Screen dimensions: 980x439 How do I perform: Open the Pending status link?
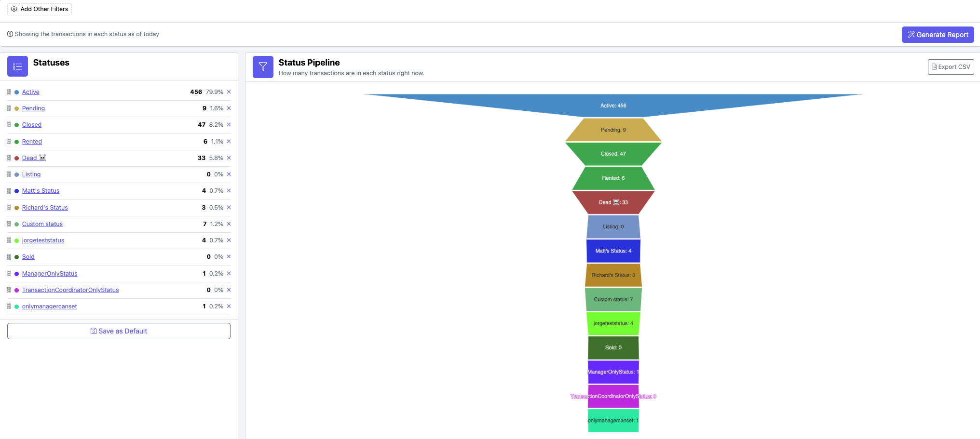[x=33, y=108]
